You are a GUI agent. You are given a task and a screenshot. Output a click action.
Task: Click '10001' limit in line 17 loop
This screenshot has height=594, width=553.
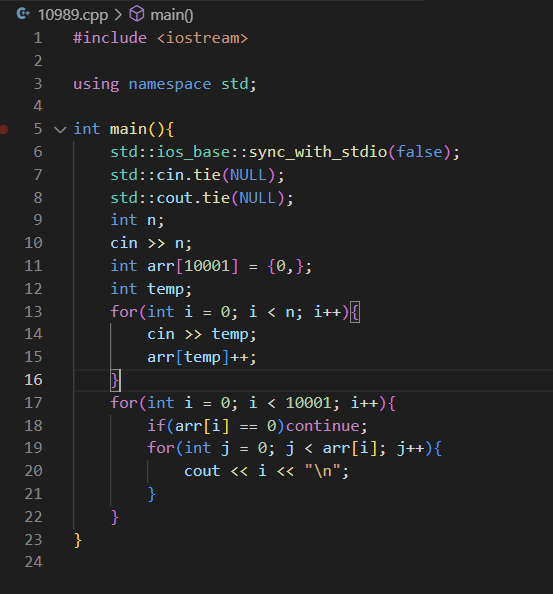[x=308, y=403]
